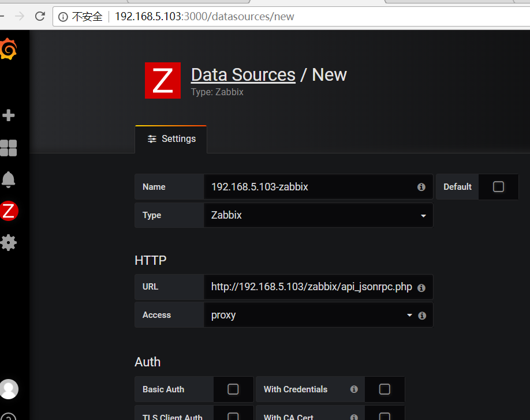Click the 'With Credentials' label
The image size is (530, 420).
(296, 389)
